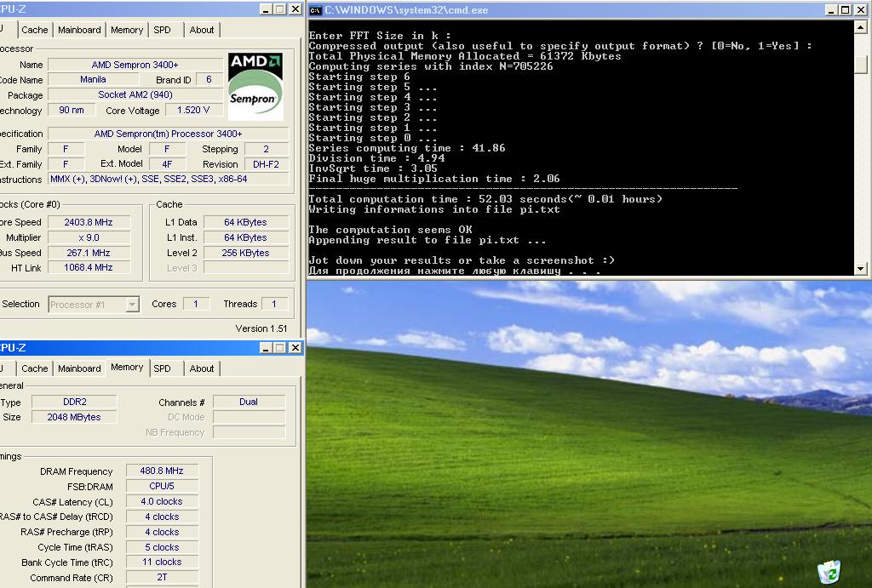Click 'Total computation time : 52.03 seconds' line
Viewport: 872px width, 588px height.
485,199
